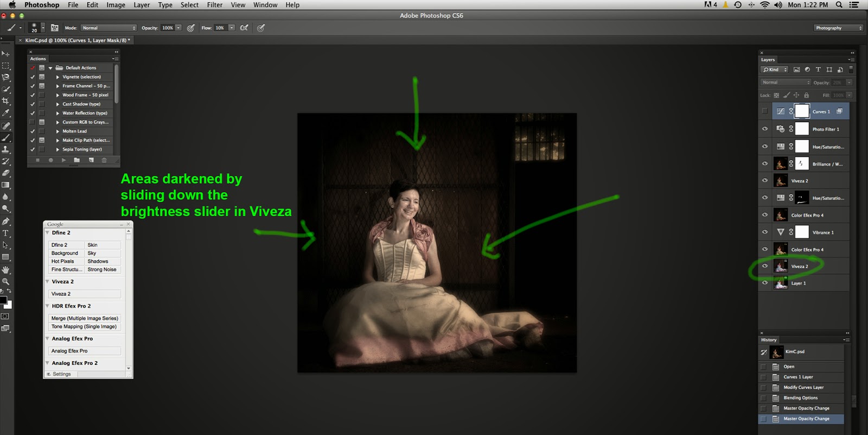
Task: Open Spotlight search in the menu bar
Action: [839, 5]
